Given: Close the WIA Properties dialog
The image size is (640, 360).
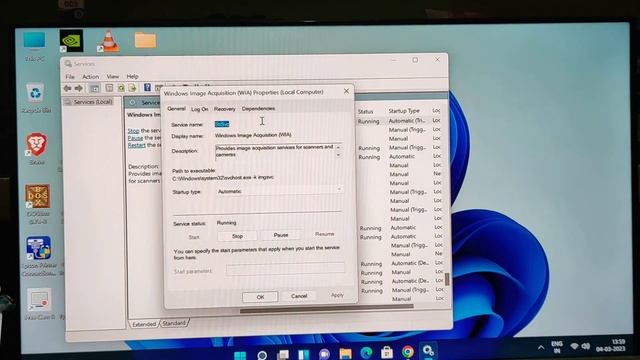Looking at the screenshot, I should pos(346,91).
